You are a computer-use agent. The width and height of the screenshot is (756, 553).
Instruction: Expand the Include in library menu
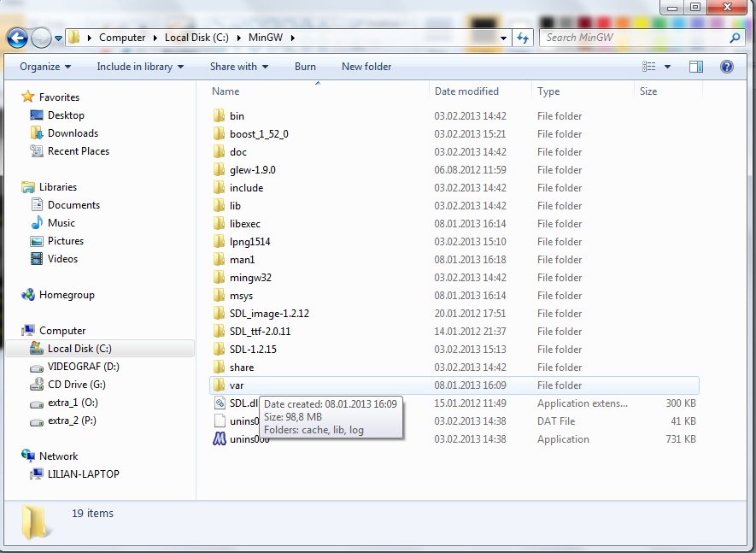(140, 67)
